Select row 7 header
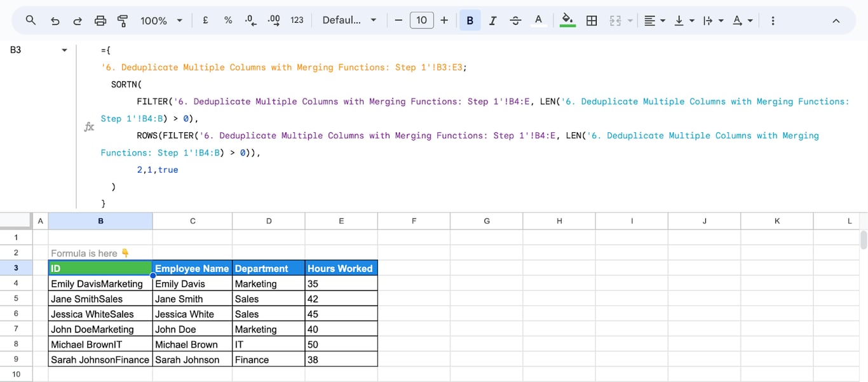868x382 pixels. 16,329
